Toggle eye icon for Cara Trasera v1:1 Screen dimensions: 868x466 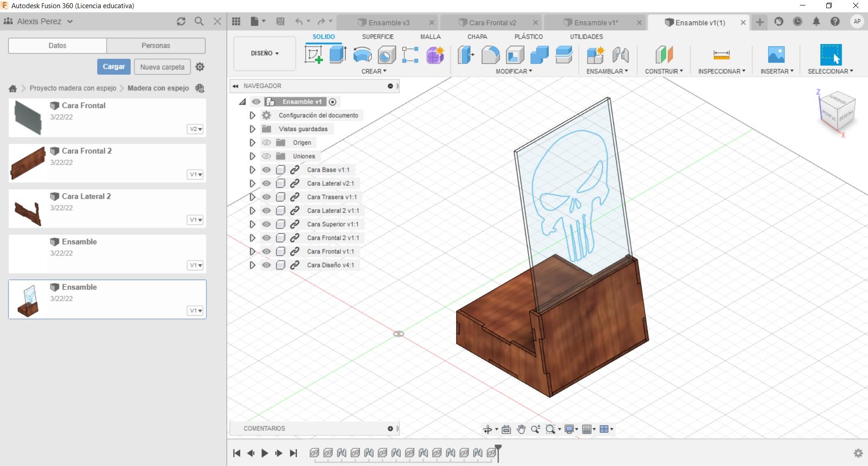[x=266, y=197]
